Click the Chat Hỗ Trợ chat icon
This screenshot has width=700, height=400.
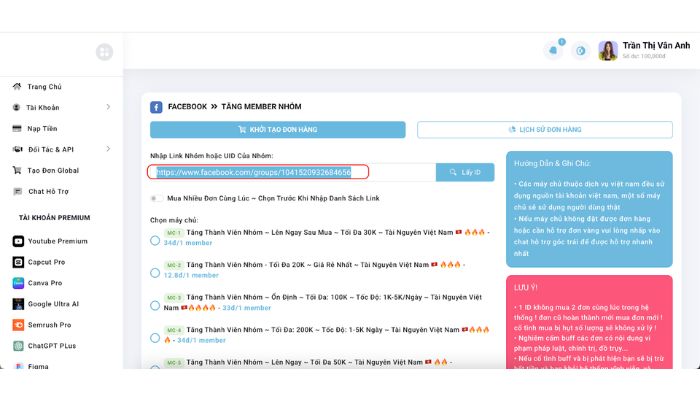click(x=17, y=191)
